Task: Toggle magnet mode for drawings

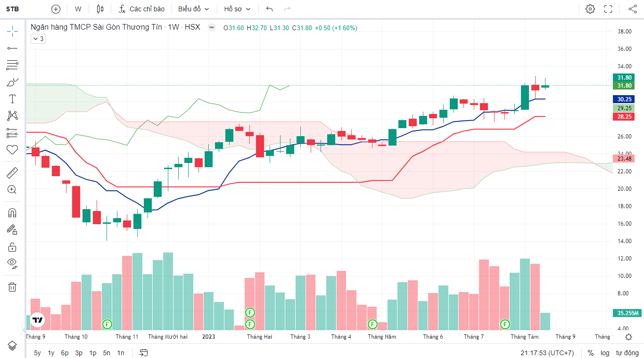Action: pos(12,213)
